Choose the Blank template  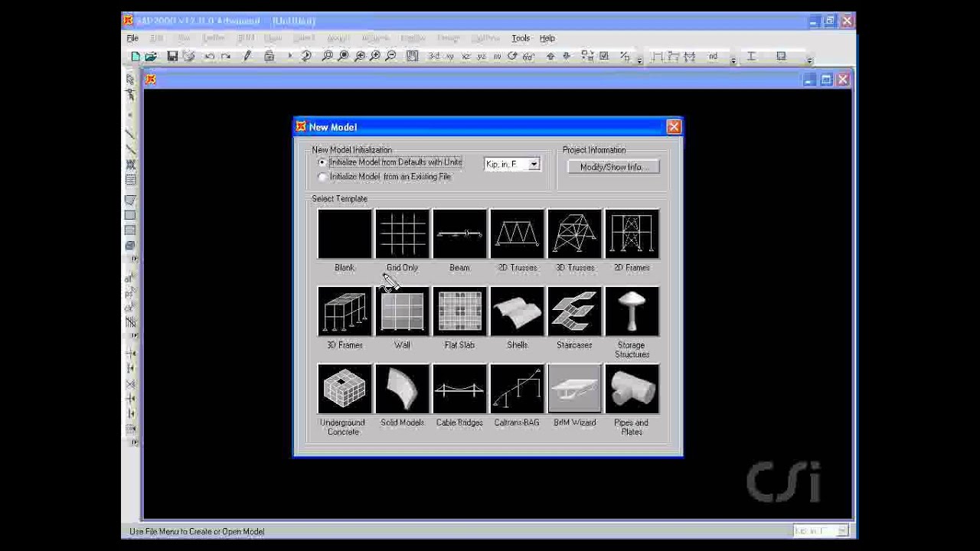(345, 234)
